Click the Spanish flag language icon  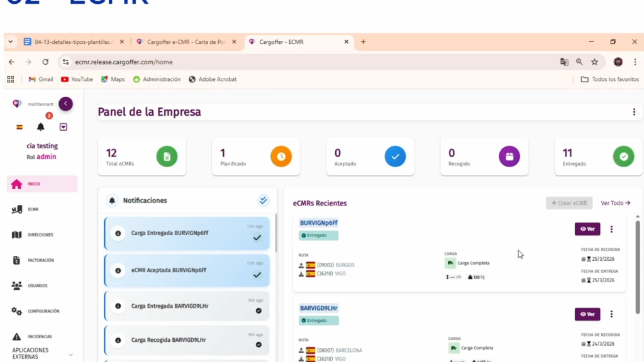click(x=19, y=127)
